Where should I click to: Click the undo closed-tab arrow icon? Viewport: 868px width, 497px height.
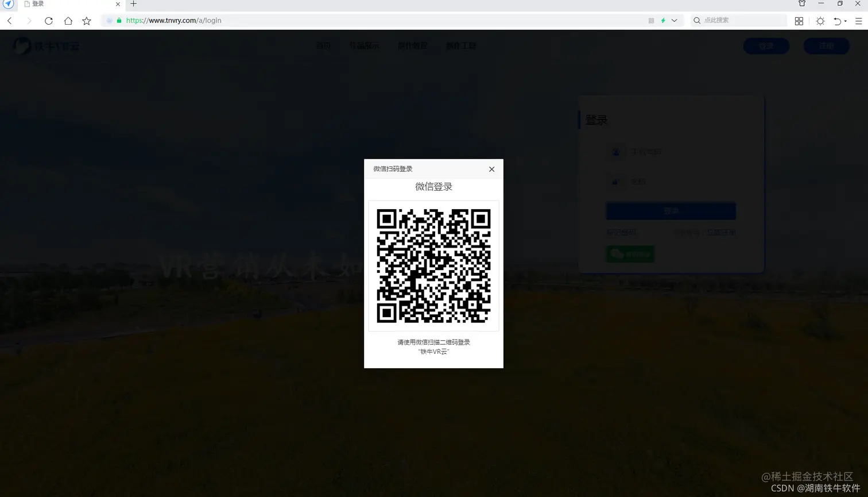[x=838, y=21]
